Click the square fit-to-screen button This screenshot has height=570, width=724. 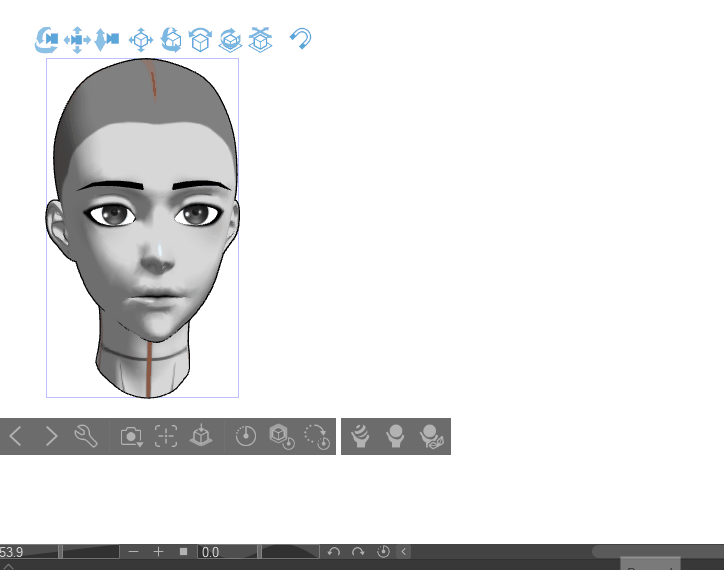pyautogui.click(x=183, y=552)
